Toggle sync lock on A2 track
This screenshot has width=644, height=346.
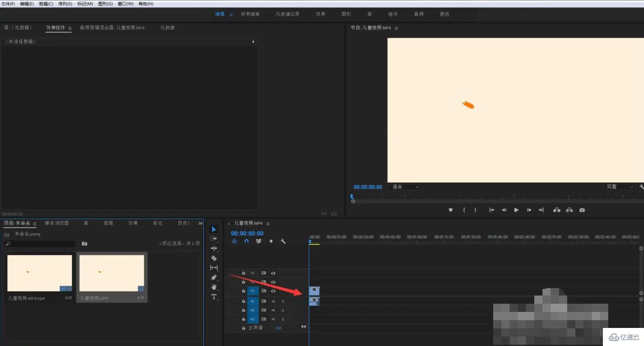(263, 310)
